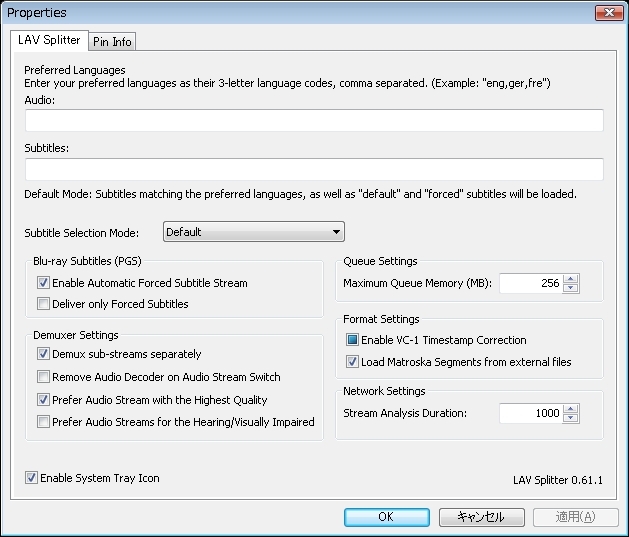Click the キャンセル (Cancel) button

[481, 517]
